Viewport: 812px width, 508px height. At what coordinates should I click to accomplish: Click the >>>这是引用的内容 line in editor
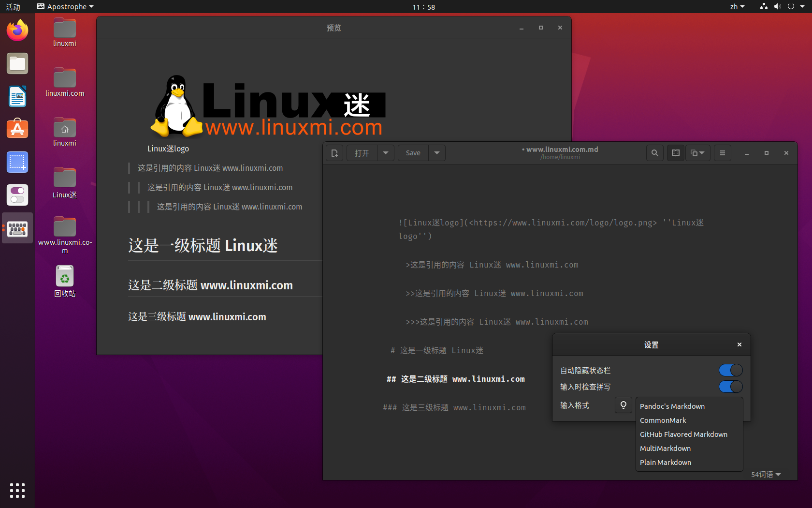click(x=497, y=322)
